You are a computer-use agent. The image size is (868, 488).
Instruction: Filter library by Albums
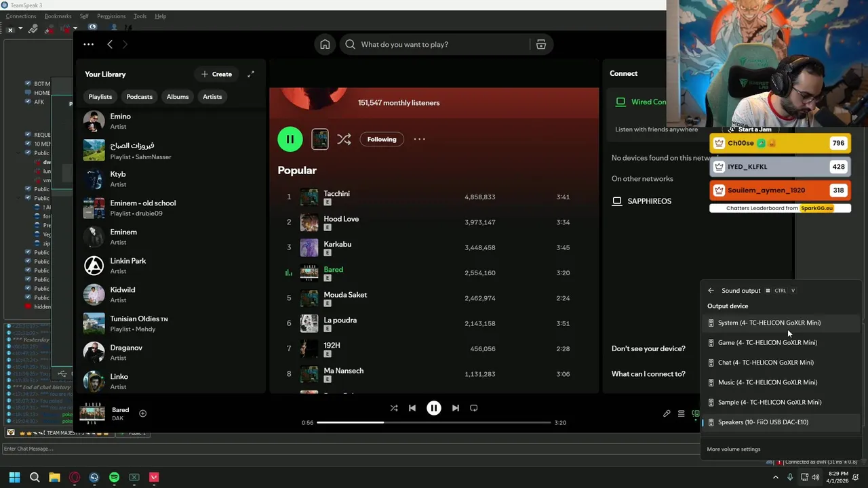(x=178, y=97)
